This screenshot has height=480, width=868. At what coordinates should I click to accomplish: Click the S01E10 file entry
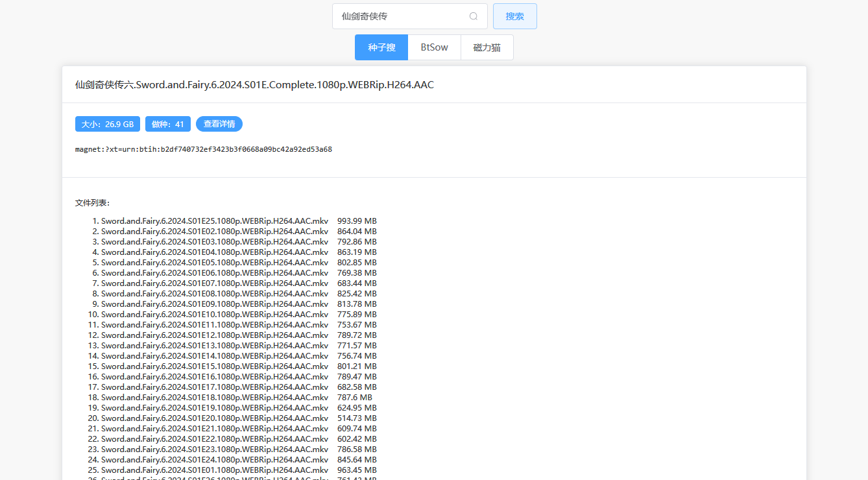pos(215,315)
